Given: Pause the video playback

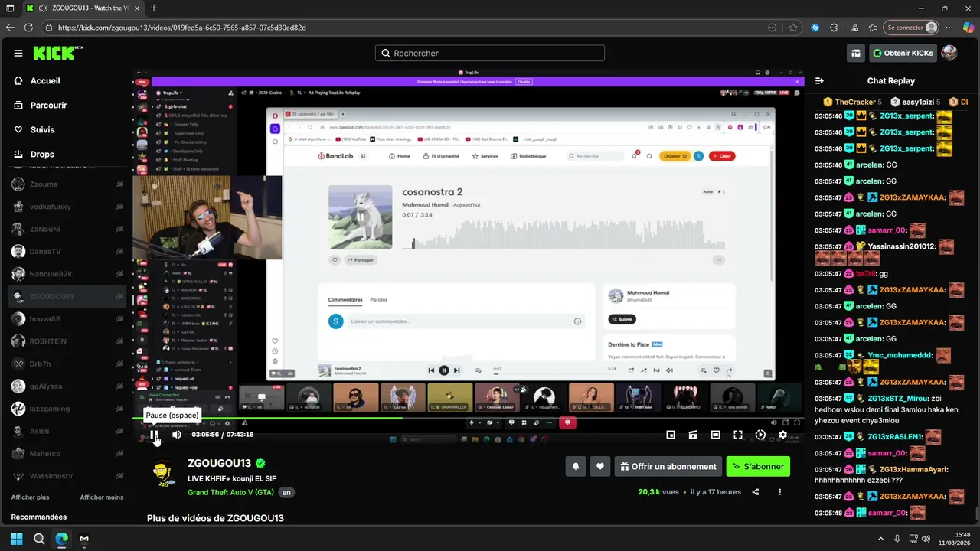Looking at the screenshot, I should 154,435.
